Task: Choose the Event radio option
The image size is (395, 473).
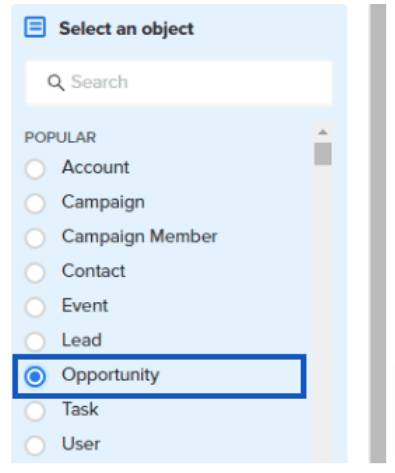Action: (x=35, y=307)
